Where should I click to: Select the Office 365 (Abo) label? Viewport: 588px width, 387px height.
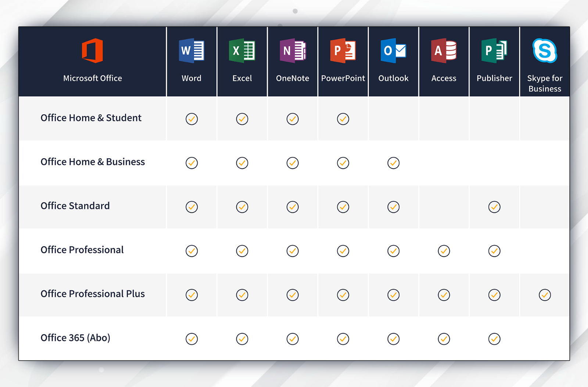(x=75, y=338)
